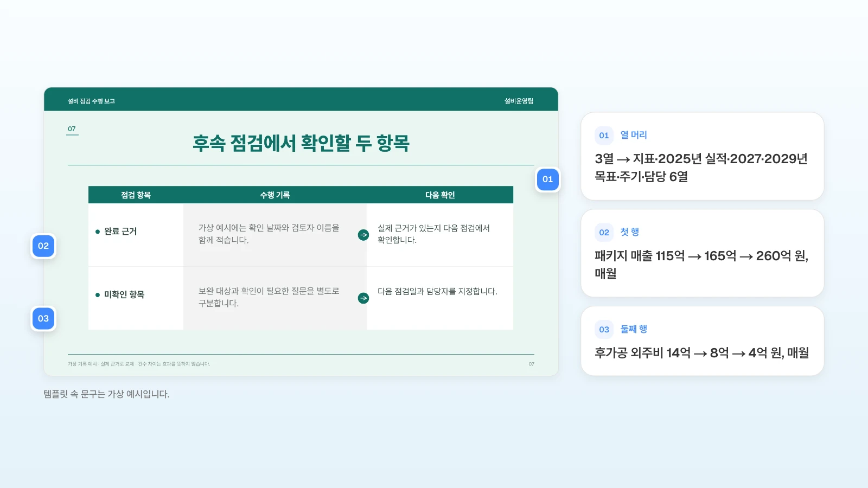Click the 수행 기록 column header
This screenshot has width=868, height=488.
click(x=275, y=195)
